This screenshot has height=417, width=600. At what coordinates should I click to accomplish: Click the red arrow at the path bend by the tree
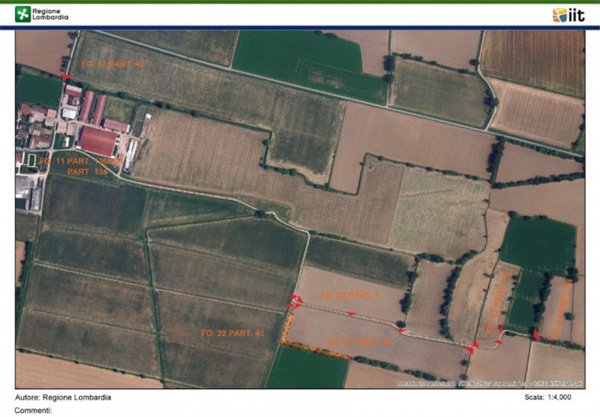click(x=401, y=330)
